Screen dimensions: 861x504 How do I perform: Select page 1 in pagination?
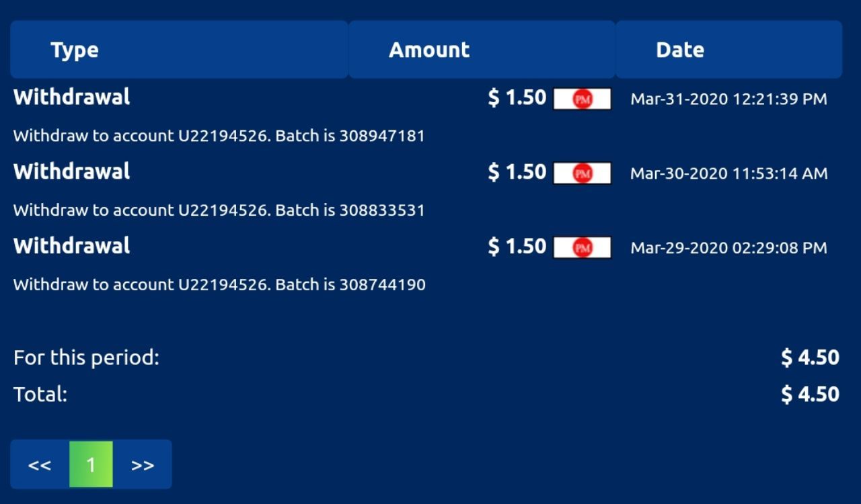pos(91,464)
